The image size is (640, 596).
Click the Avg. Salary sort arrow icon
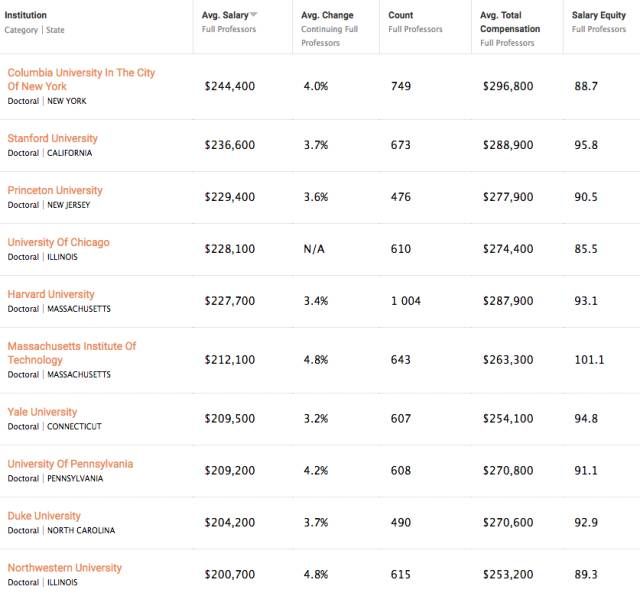point(254,16)
